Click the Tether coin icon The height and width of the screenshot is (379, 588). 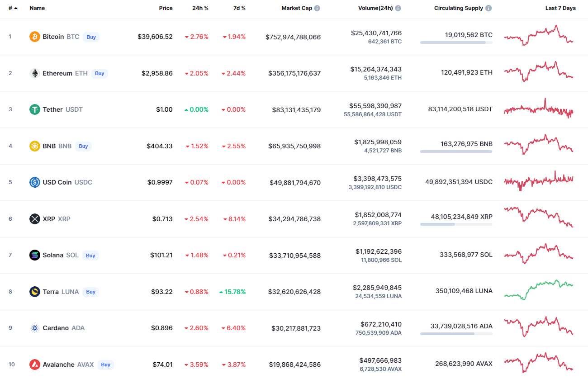coord(35,109)
